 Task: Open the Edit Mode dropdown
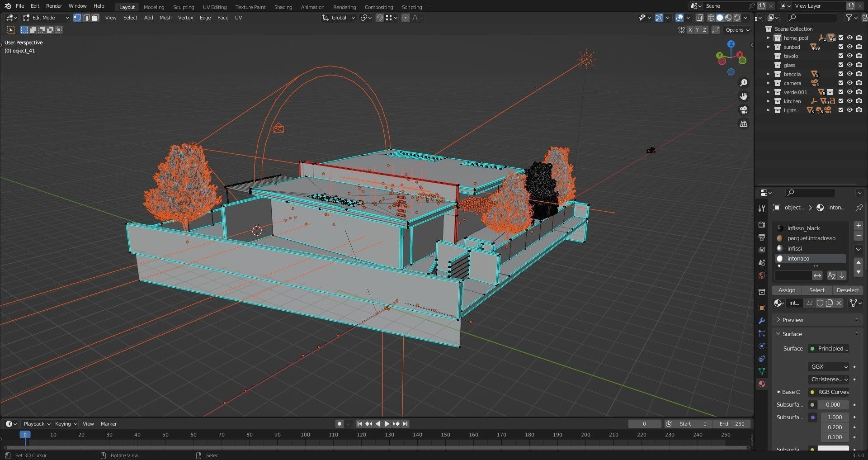click(46, 18)
